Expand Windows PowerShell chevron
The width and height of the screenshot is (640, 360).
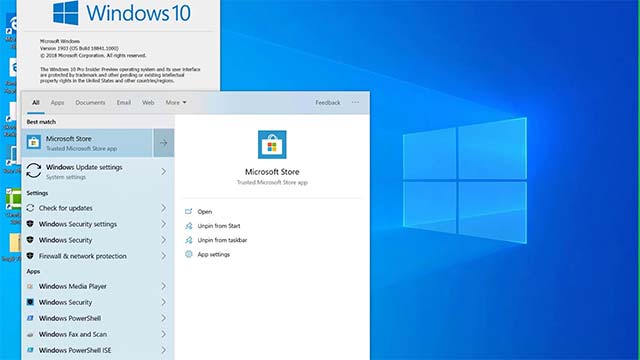[164, 318]
